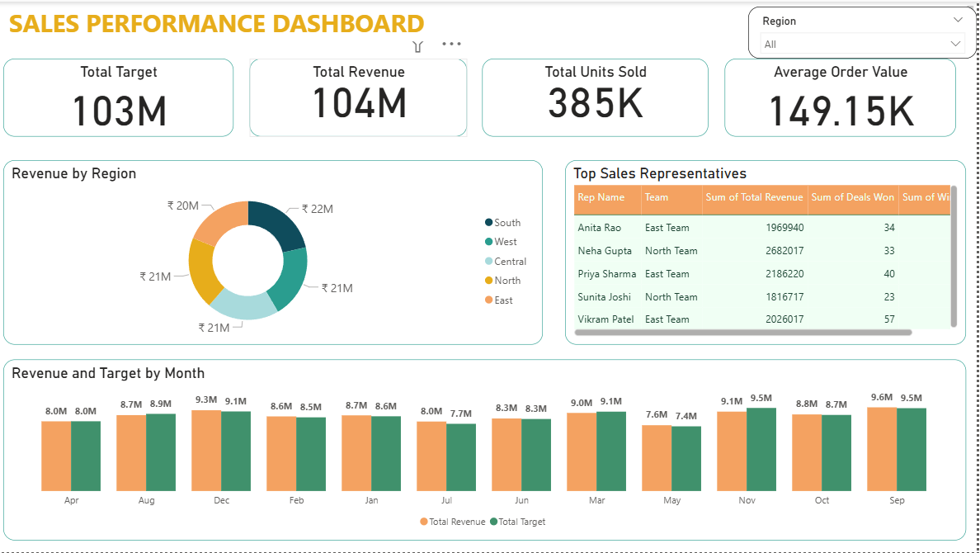Collapse the Region slicer header chevron

[x=957, y=21]
